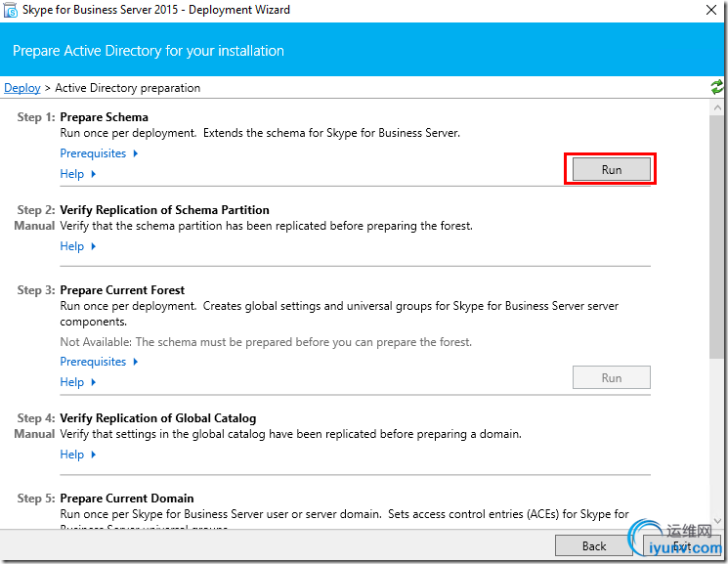This screenshot has height=564, width=728.
Task: Exit the Deployment Wizard
Action: pyautogui.click(x=681, y=545)
